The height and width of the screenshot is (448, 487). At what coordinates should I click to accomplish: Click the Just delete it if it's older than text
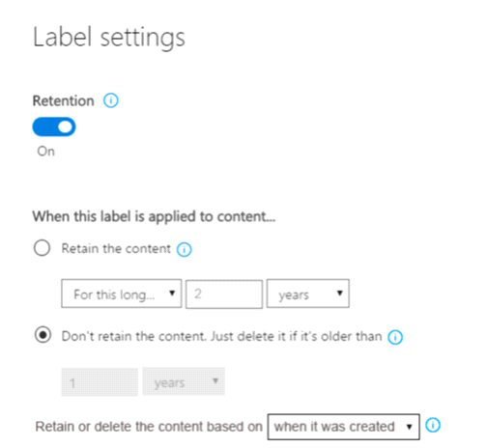tap(297, 336)
